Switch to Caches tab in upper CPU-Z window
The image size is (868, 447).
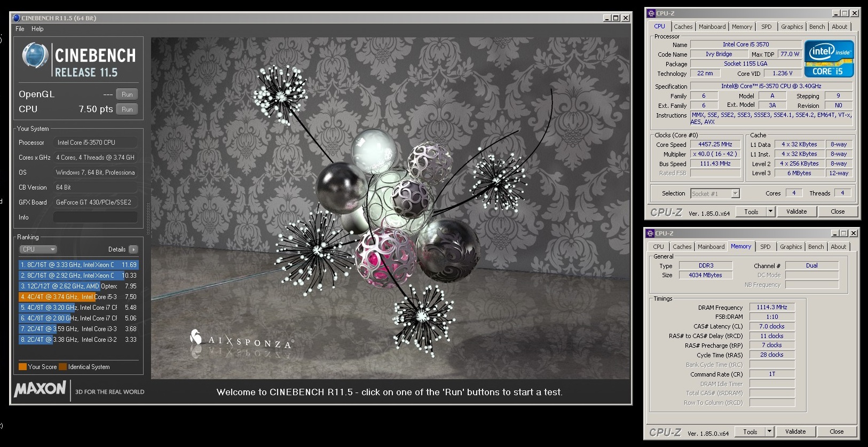click(x=683, y=27)
